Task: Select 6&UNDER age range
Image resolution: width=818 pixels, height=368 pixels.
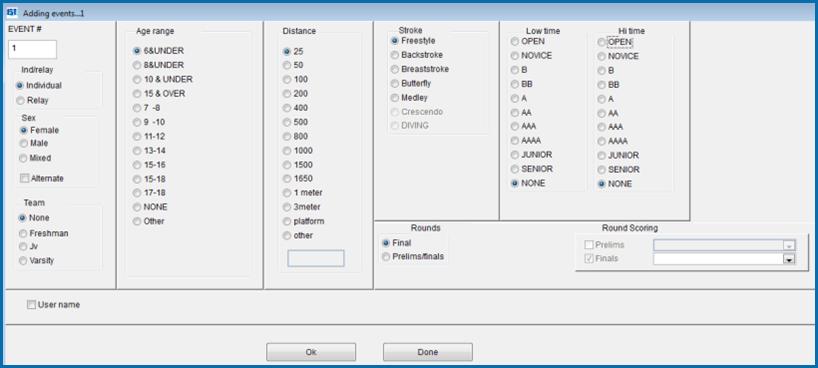Action: pyautogui.click(x=159, y=51)
